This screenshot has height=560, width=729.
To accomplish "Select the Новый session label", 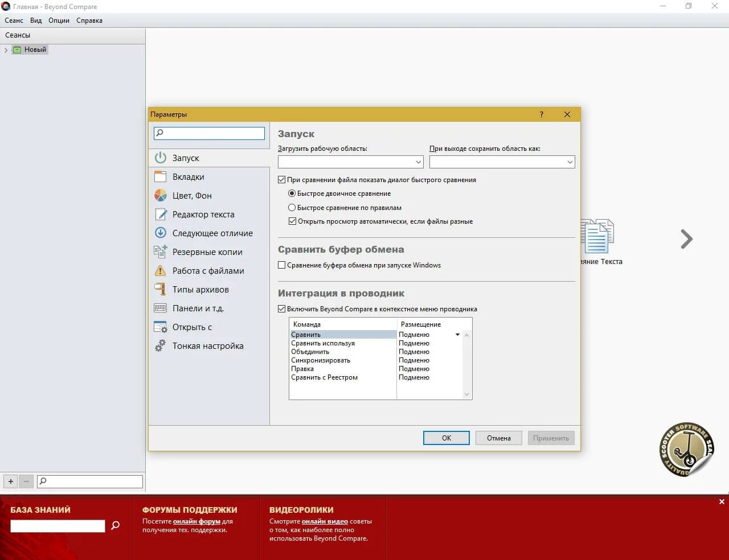I will [35, 50].
